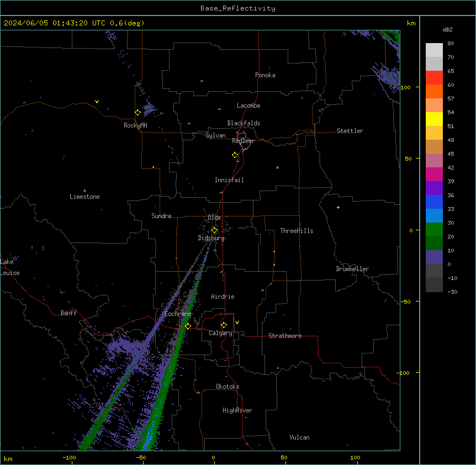The height and width of the screenshot is (465, 476).
Task: Select the Okotoks label
Action: tap(228, 387)
